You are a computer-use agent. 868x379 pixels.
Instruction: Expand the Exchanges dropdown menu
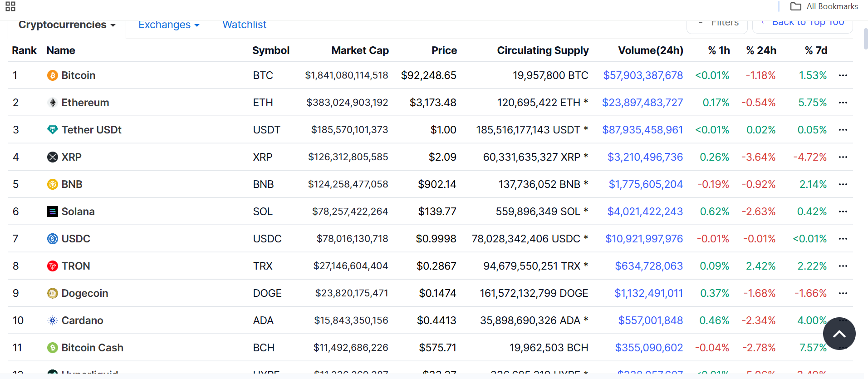coord(169,25)
